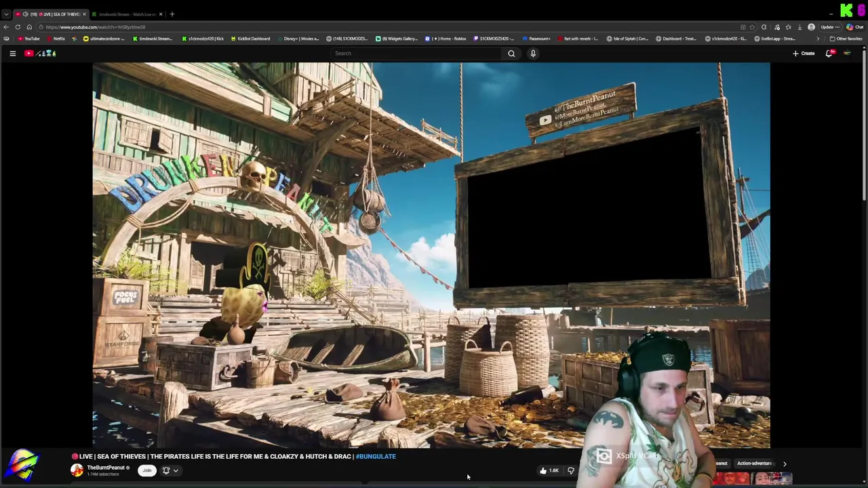Image resolution: width=868 pixels, height=488 pixels.
Task: Go back with the browser back arrow
Action: pyautogui.click(x=6, y=27)
